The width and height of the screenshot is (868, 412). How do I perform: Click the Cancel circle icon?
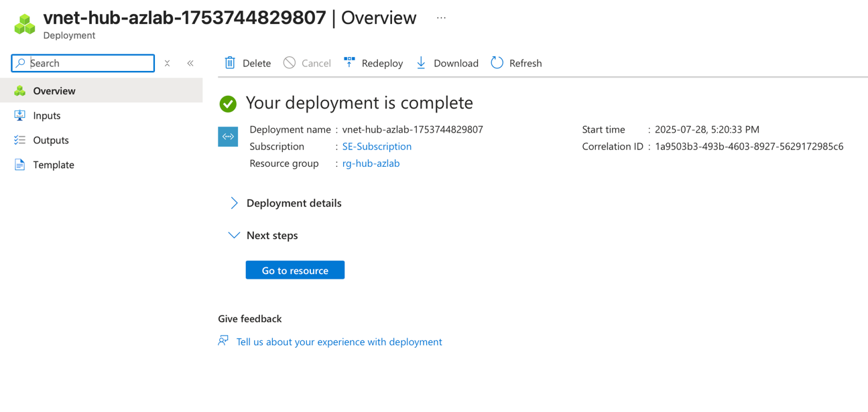click(290, 62)
